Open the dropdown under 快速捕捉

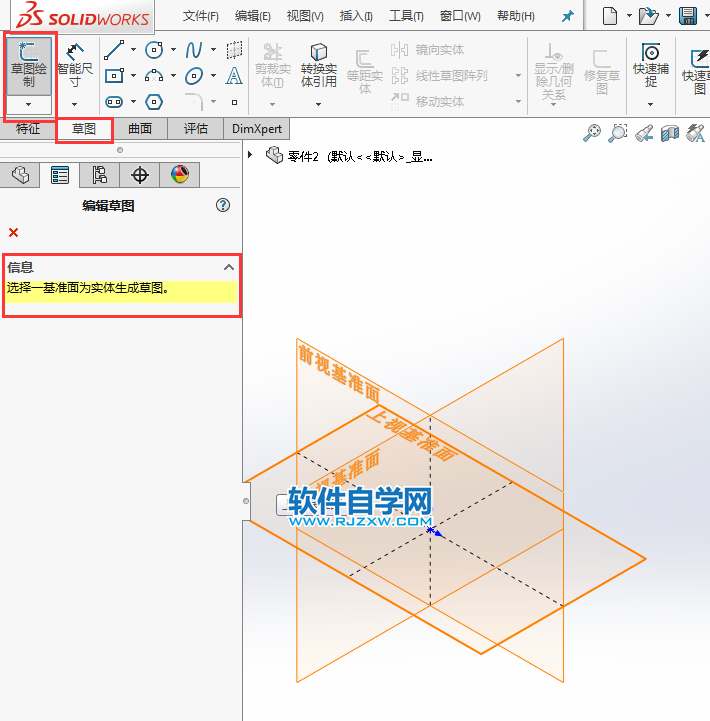[x=651, y=104]
